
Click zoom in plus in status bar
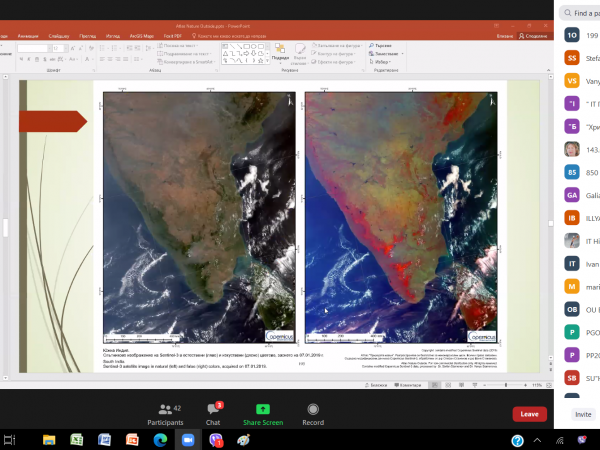click(x=525, y=385)
